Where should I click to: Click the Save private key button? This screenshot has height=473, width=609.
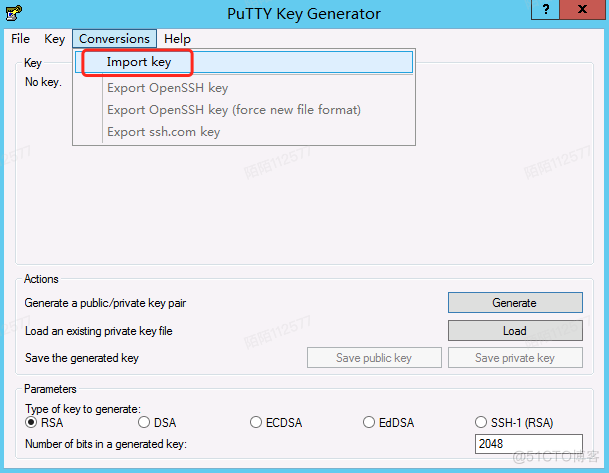tap(514, 358)
